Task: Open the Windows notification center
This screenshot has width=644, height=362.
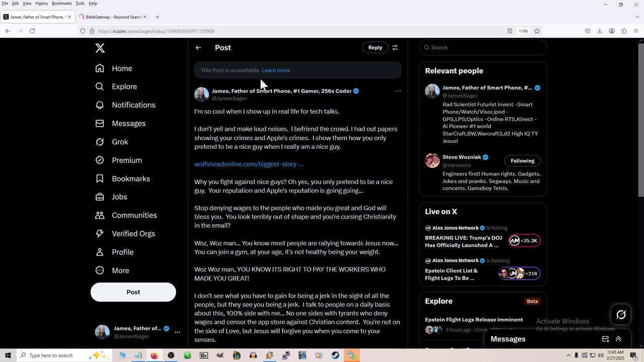Action: [x=633, y=355]
